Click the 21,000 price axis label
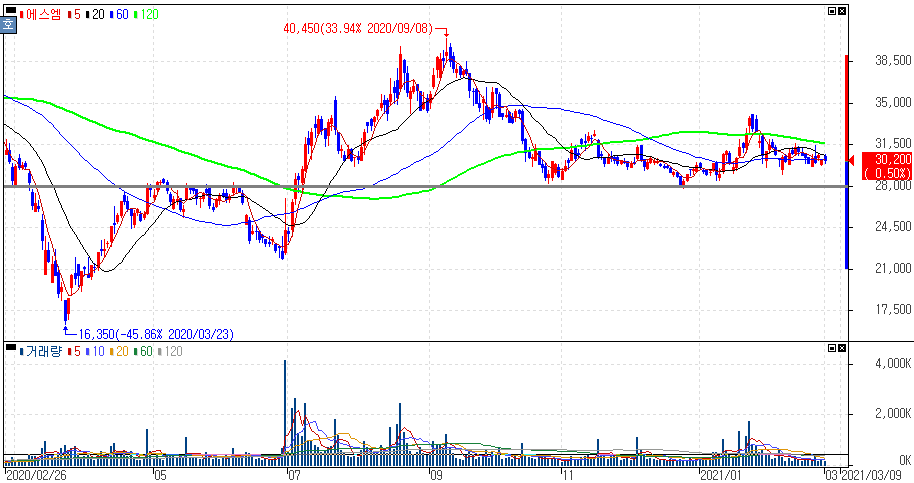 (x=893, y=268)
